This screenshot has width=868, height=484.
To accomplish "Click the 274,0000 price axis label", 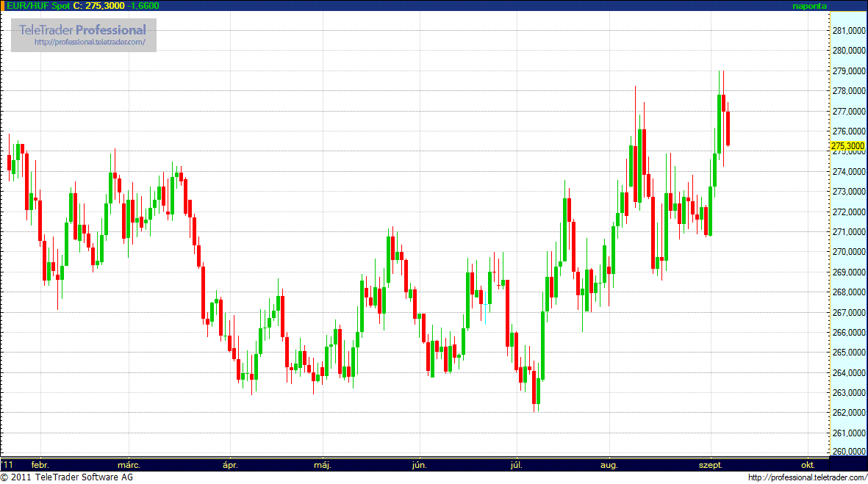I will pyautogui.click(x=849, y=172).
